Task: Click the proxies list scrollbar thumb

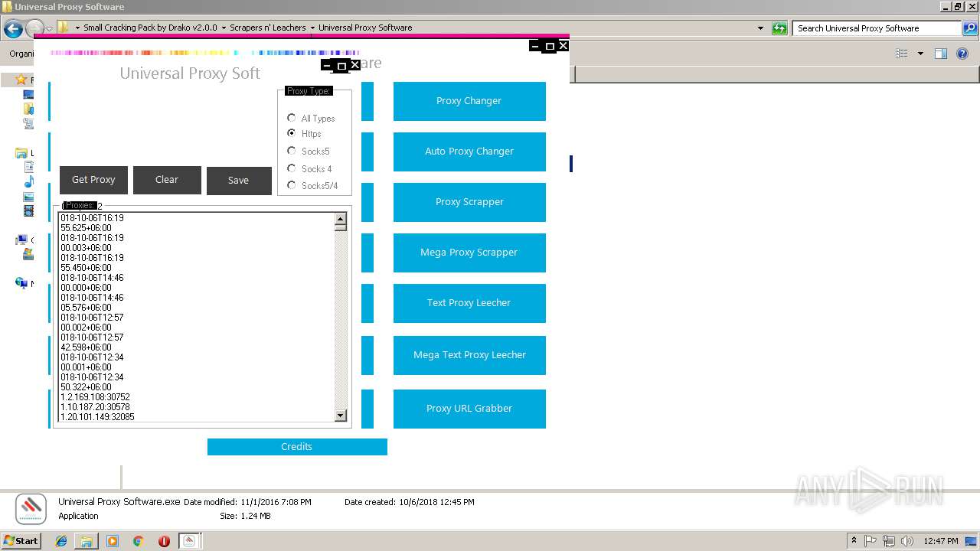Action: (x=341, y=227)
